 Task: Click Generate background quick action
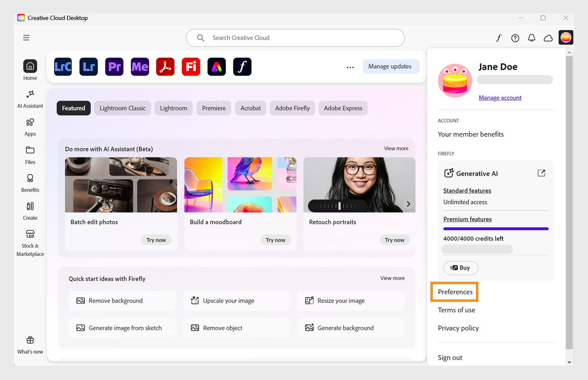[351, 328]
